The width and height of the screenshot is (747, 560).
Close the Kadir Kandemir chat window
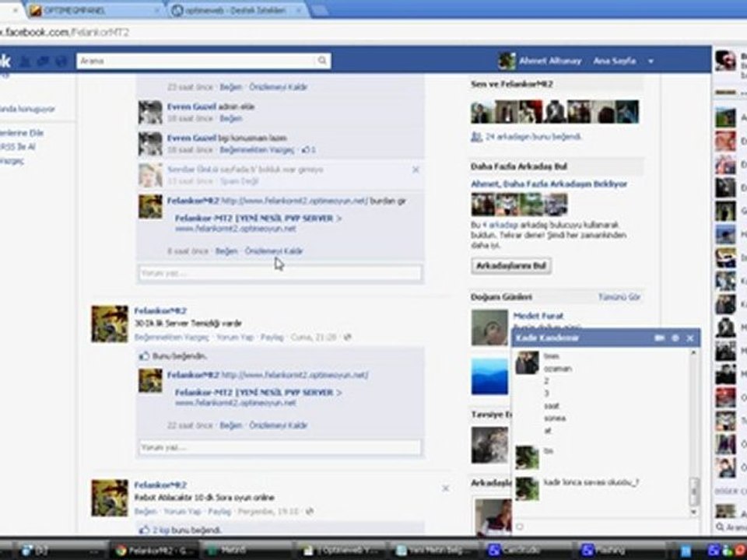pyautogui.click(x=690, y=338)
